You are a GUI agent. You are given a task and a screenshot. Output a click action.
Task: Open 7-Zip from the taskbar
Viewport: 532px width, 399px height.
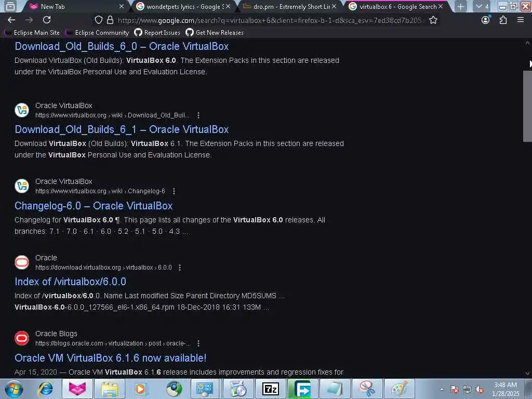tap(270, 389)
